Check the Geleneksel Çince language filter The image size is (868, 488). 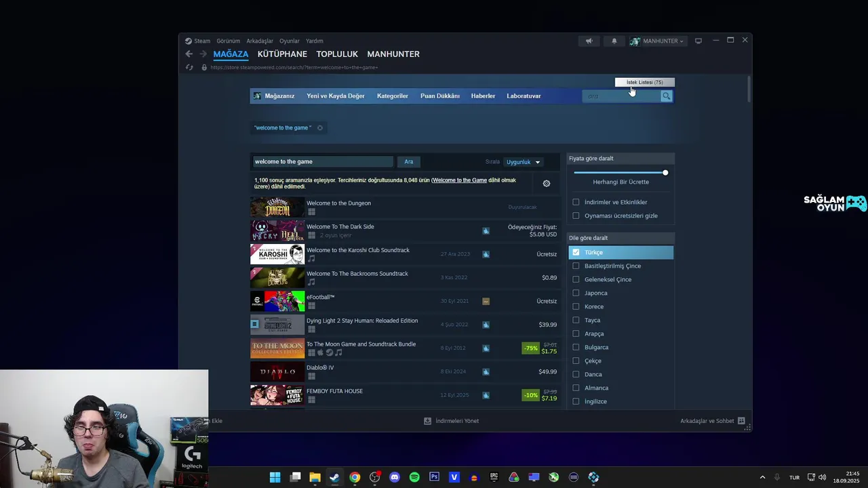[576, 279]
